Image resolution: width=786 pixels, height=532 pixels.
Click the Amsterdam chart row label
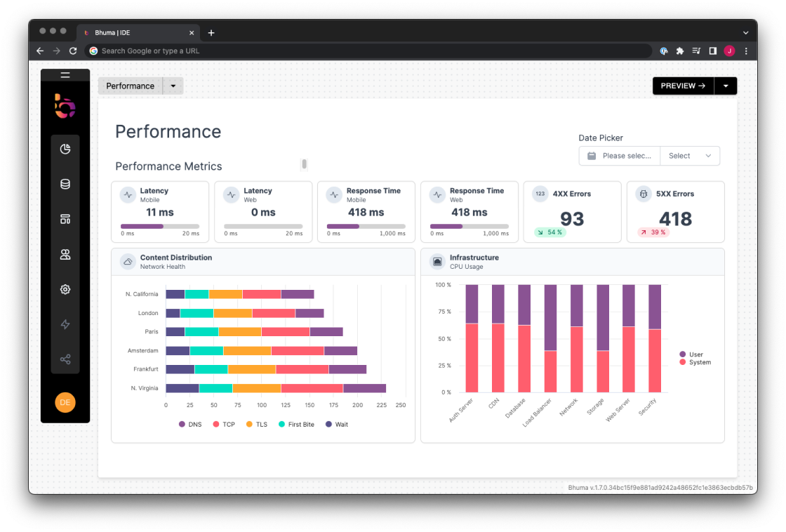tap(143, 350)
